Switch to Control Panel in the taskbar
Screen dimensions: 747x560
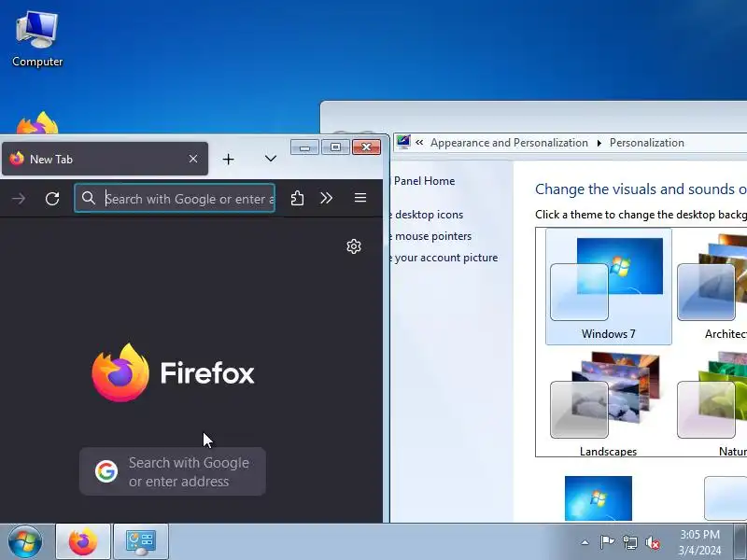pos(141,542)
